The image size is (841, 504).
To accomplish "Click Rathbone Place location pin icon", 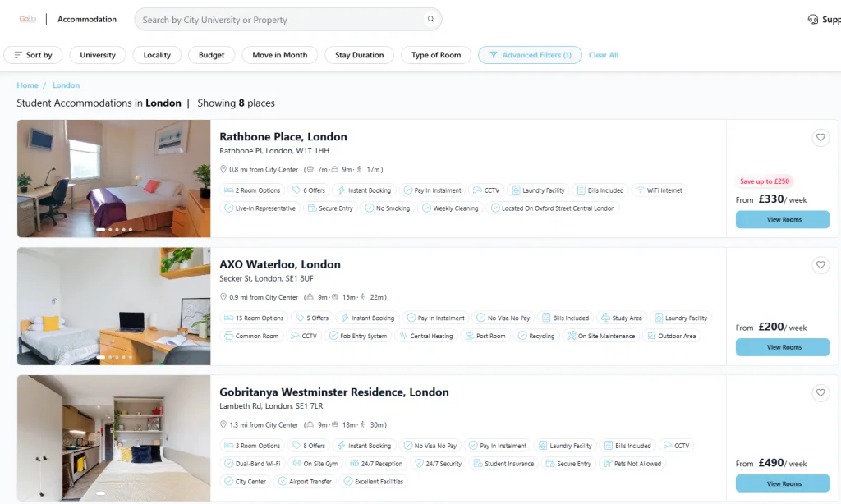I will coord(223,170).
